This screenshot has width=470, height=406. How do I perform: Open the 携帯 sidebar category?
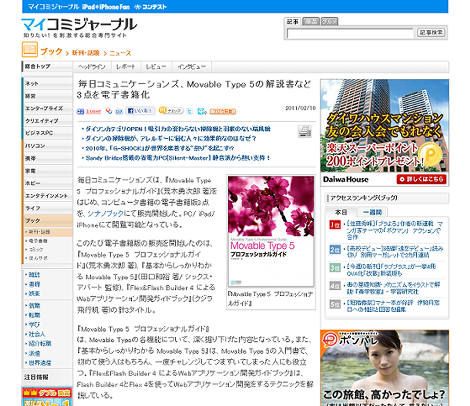47,158
